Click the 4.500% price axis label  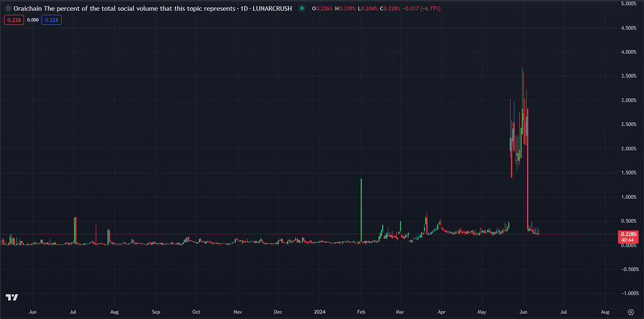pyautogui.click(x=628, y=28)
